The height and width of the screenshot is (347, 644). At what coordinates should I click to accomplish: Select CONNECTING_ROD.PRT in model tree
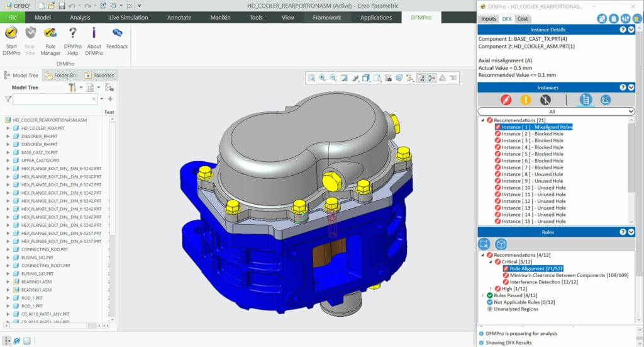pyautogui.click(x=45, y=249)
